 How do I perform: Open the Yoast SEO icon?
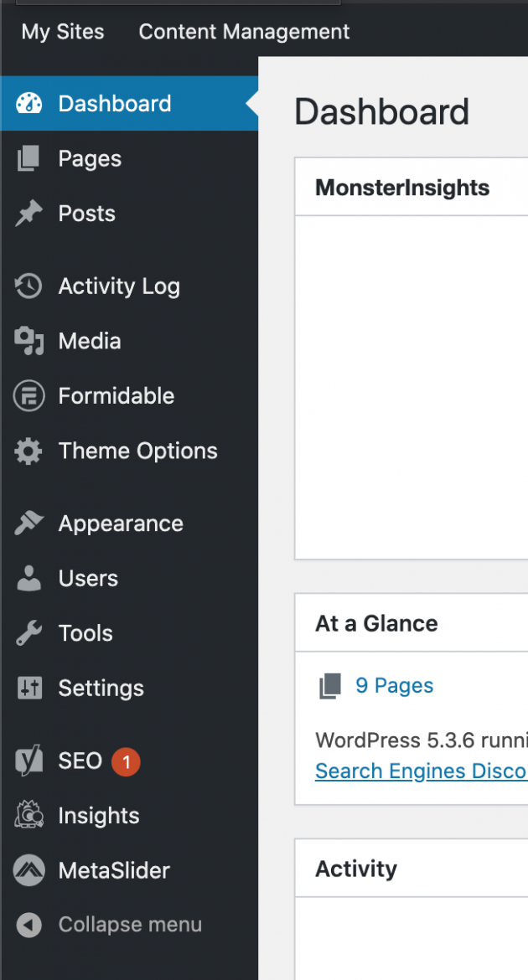point(27,761)
